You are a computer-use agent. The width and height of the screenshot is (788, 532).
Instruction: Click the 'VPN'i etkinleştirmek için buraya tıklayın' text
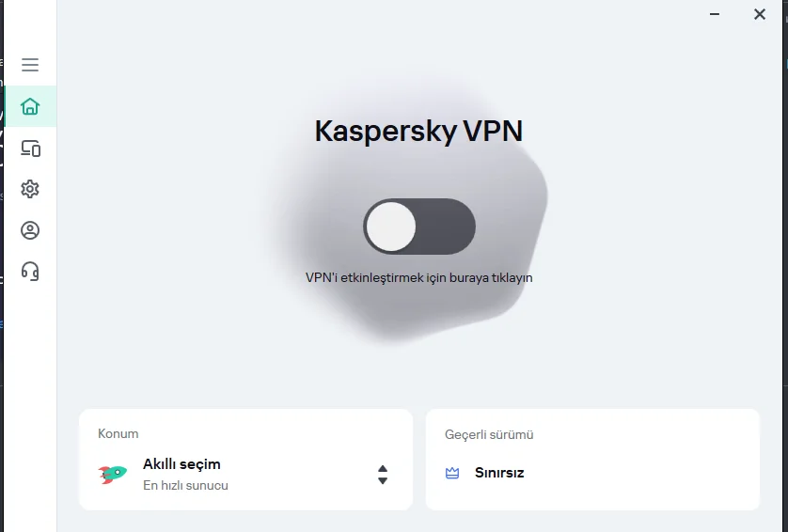419,278
